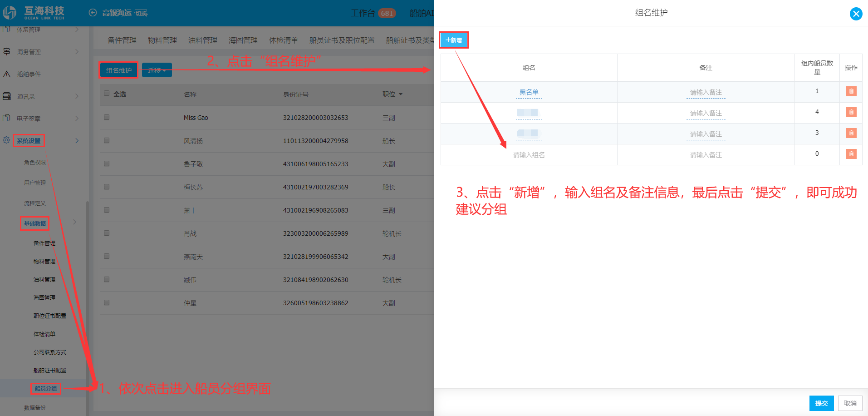Switch to the 船员证书及职位配置 tab
The image size is (868, 416).
click(342, 40)
